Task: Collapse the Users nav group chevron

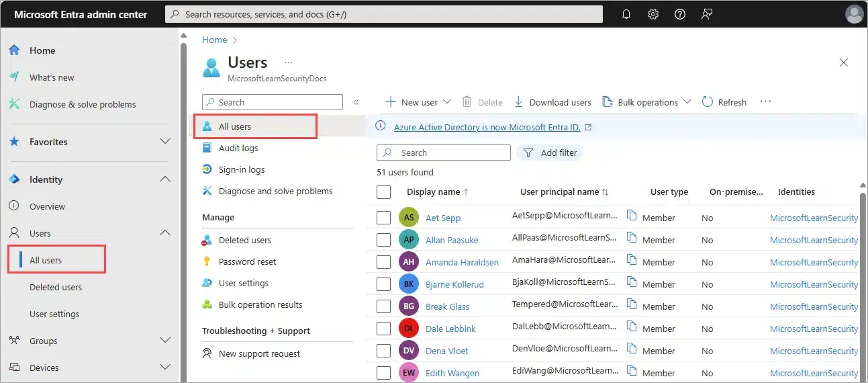Action: (x=164, y=233)
